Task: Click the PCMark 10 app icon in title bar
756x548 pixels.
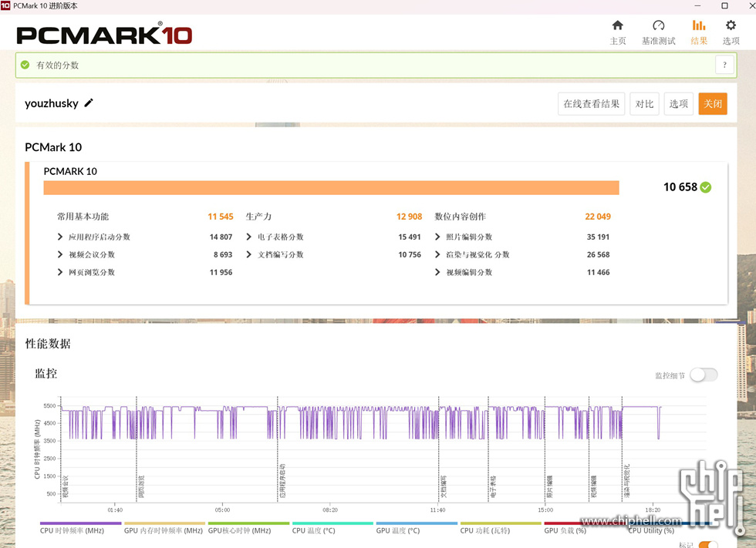Action: 5,5
